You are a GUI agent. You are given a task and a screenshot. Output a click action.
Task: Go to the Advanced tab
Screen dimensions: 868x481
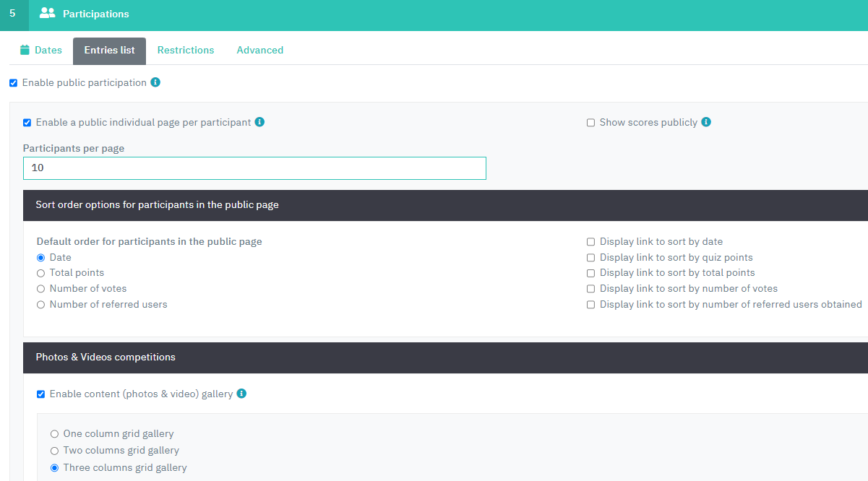[x=260, y=51]
